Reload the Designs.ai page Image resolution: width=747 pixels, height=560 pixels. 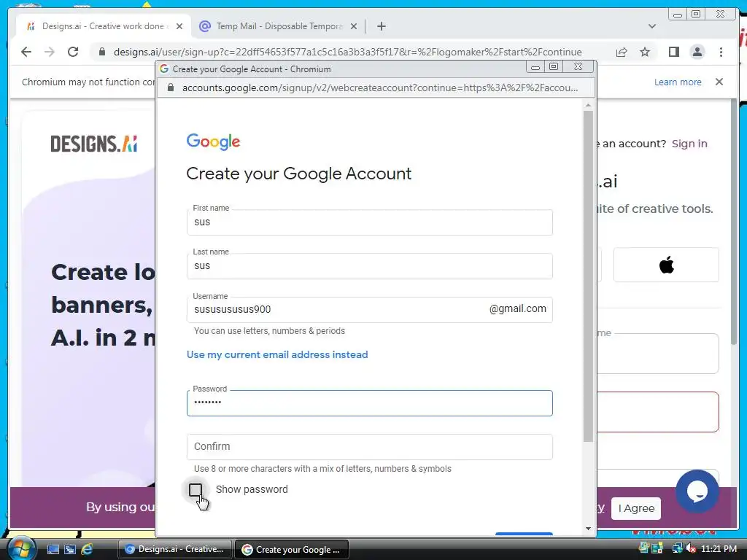tap(73, 52)
